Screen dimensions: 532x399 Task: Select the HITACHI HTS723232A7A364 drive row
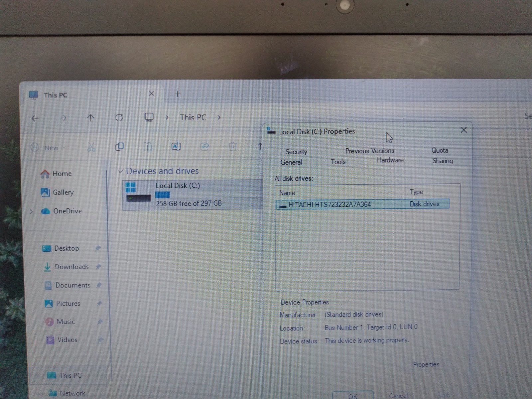362,204
